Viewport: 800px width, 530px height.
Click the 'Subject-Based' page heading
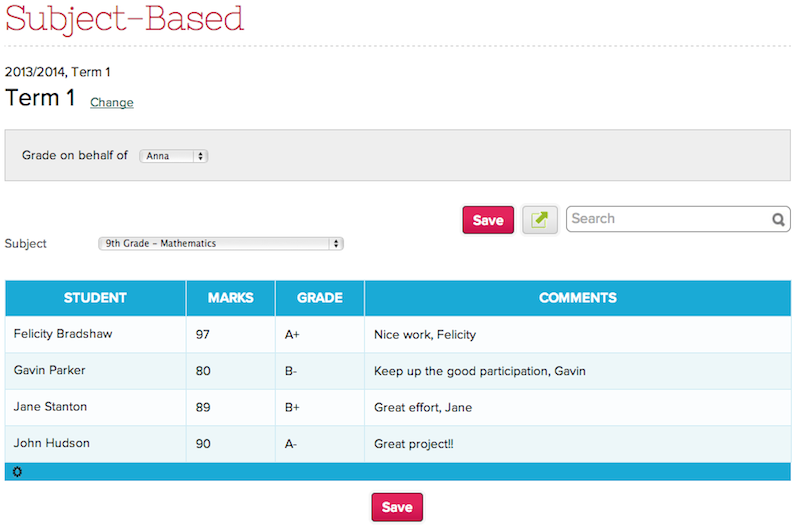pos(124,19)
